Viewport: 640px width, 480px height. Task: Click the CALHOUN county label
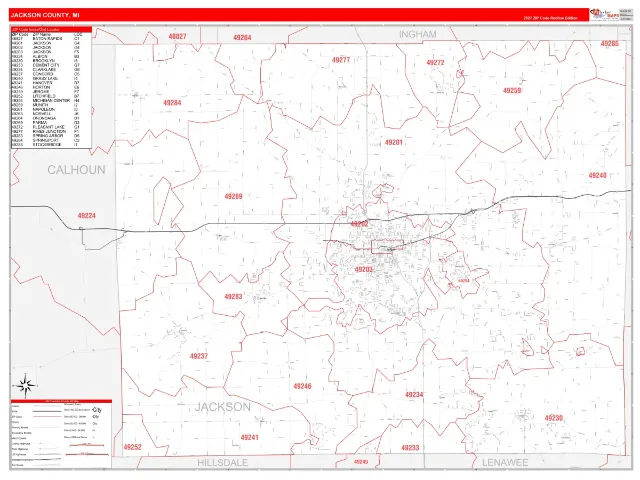(76, 170)
